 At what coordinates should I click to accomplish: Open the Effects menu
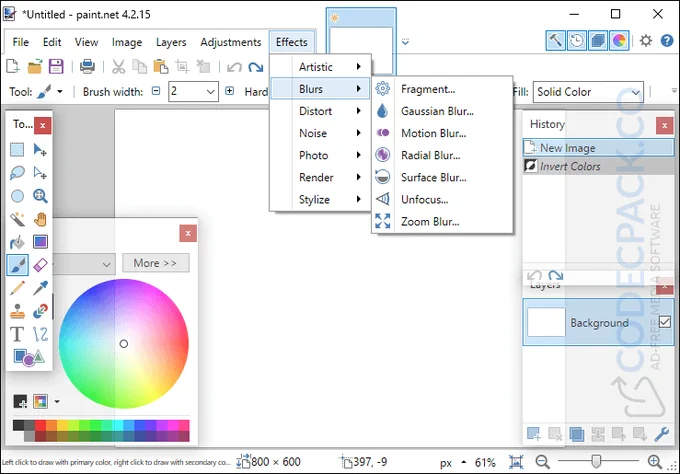291,42
